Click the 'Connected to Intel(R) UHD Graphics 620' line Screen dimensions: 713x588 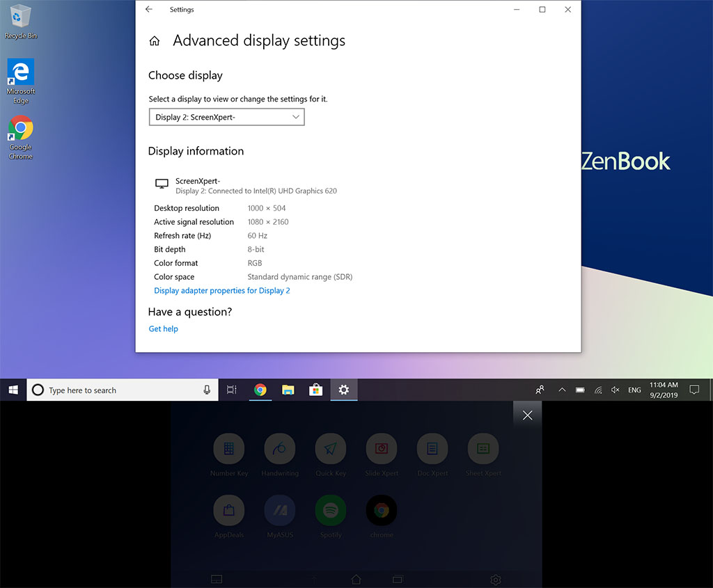coord(256,191)
